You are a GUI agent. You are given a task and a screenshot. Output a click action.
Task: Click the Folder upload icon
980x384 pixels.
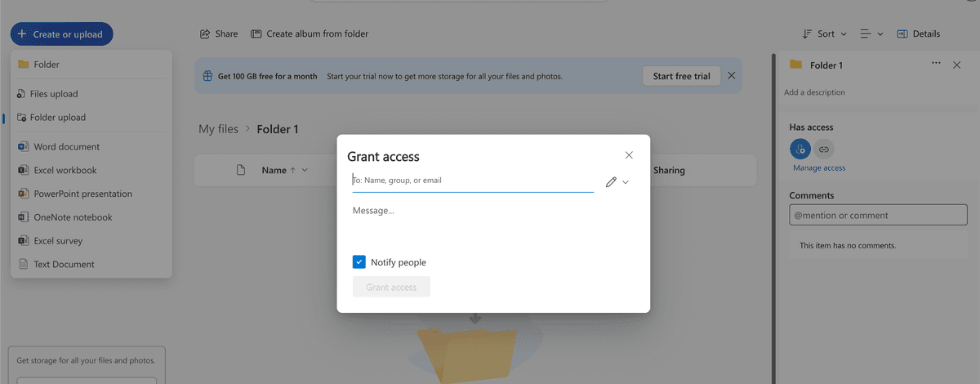tap(21, 118)
